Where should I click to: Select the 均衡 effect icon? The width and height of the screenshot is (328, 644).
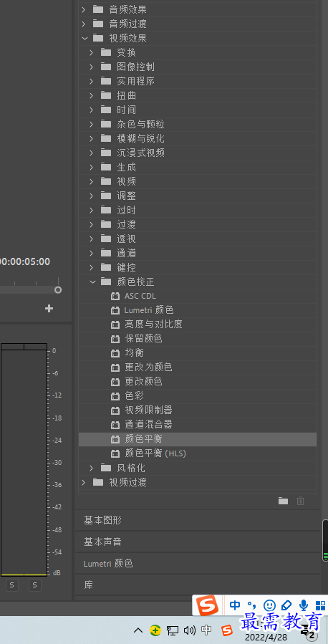(115, 353)
